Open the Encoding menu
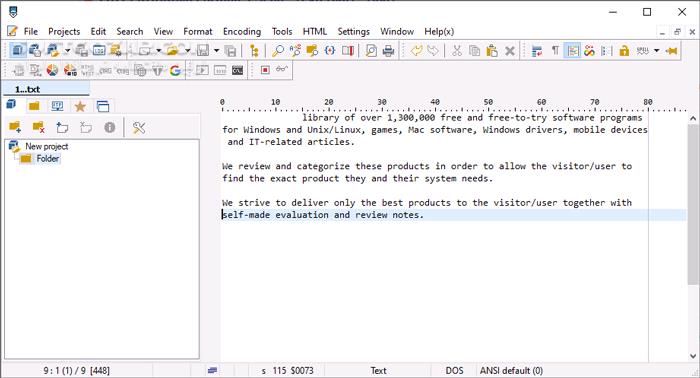This screenshot has height=378, width=700. 242,31
